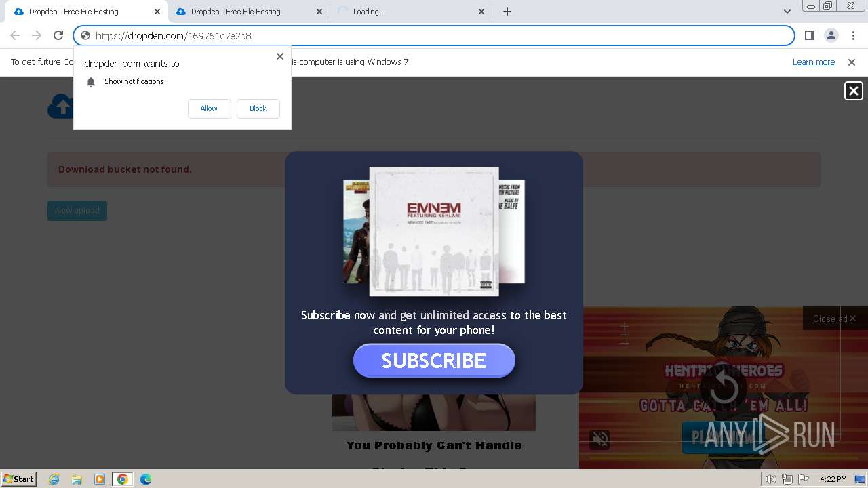Click the notification bell icon
This screenshot has height=488, width=868.
(x=91, y=82)
